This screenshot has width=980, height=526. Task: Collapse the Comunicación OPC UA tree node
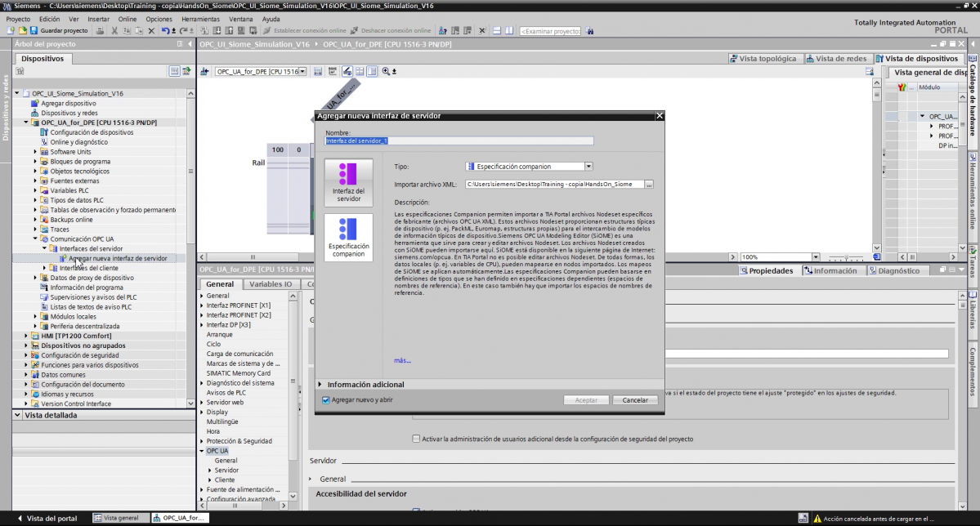pos(35,238)
